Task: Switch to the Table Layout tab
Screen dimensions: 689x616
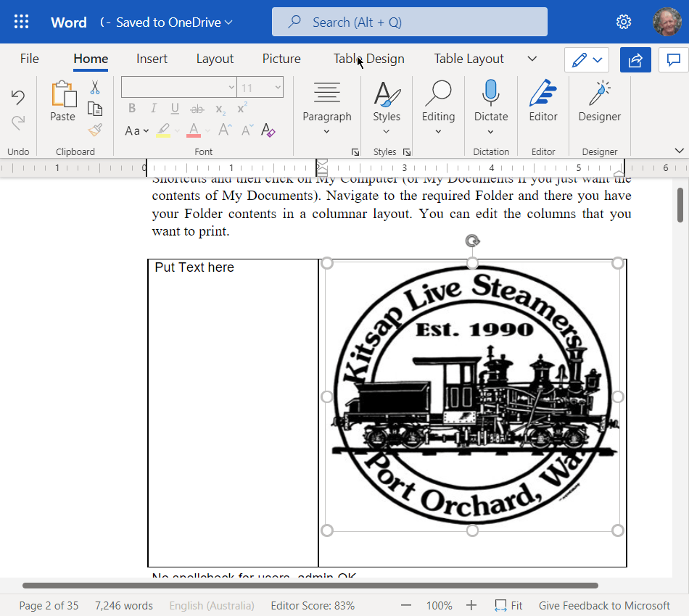Action: tap(469, 59)
